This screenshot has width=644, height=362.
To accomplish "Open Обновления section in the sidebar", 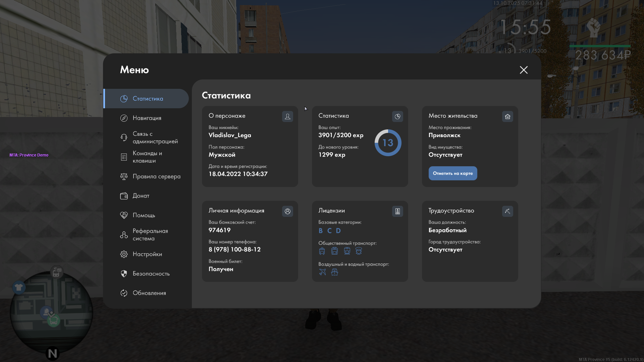I will (x=149, y=293).
